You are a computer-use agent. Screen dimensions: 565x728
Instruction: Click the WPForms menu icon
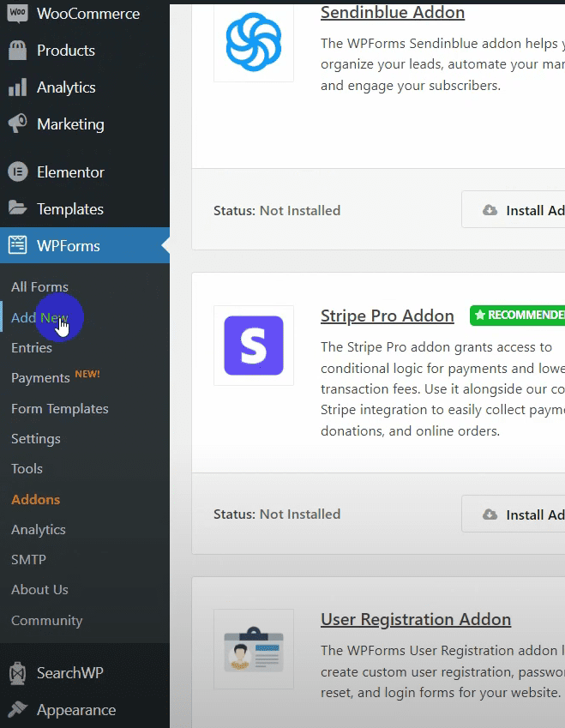point(17,246)
